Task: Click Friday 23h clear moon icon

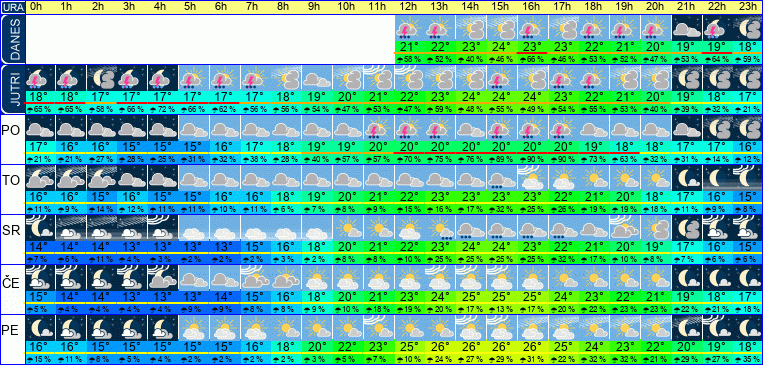Action: 747,328
